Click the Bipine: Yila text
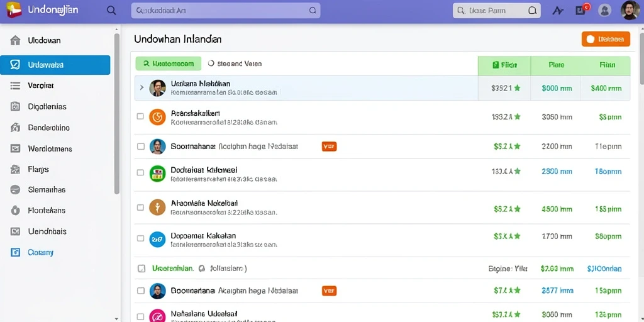 (508, 269)
